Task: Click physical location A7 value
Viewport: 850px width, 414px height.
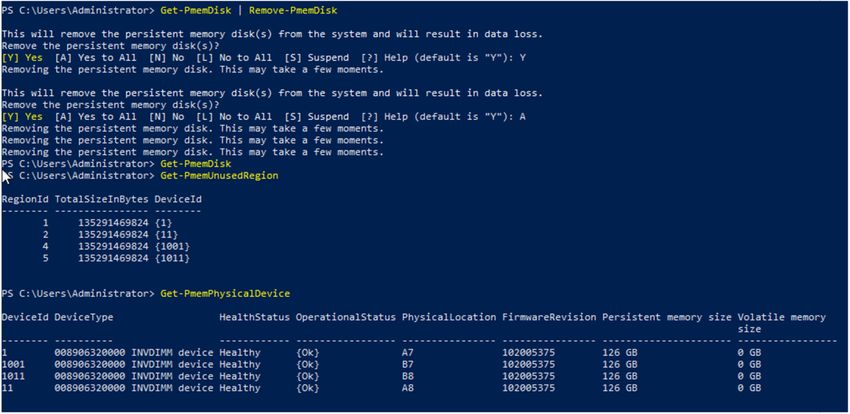Action: click(x=408, y=352)
